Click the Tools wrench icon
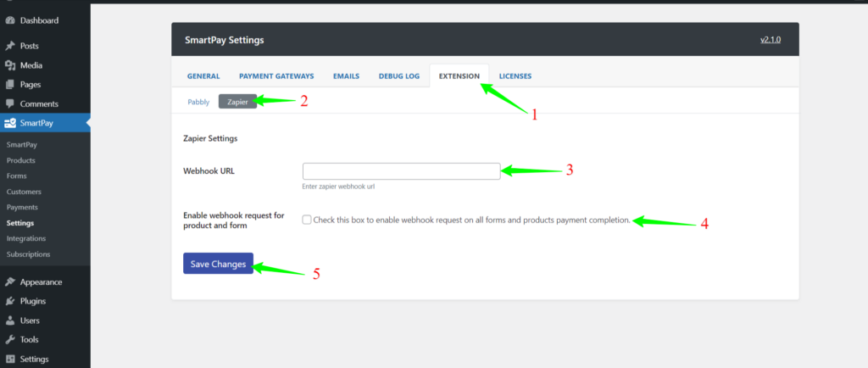The width and height of the screenshot is (868, 368). [9, 339]
